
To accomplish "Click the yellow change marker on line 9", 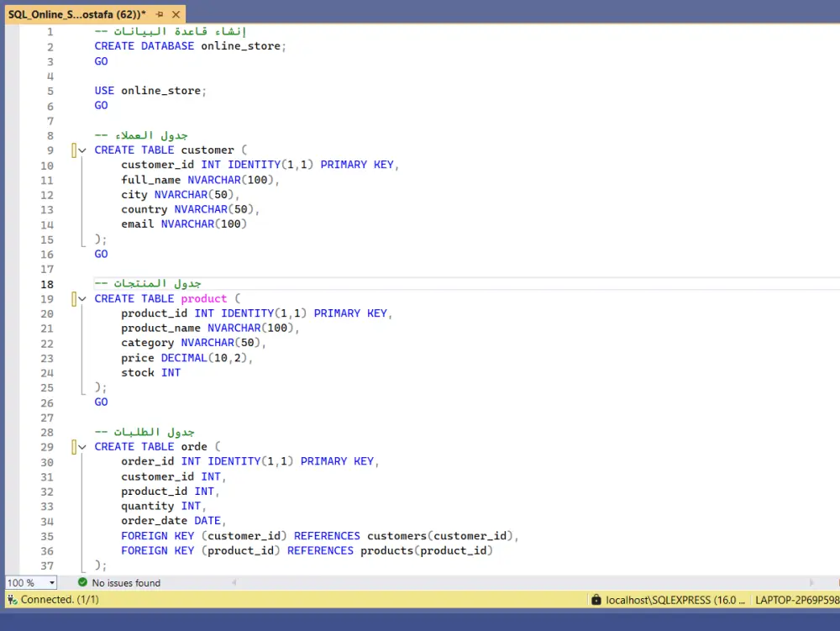I will 74,150.
